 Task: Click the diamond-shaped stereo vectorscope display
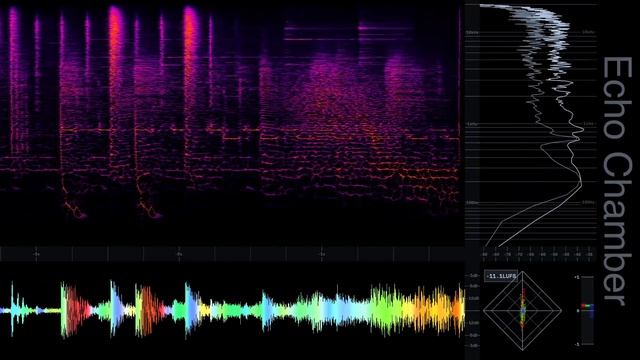(x=522, y=311)
